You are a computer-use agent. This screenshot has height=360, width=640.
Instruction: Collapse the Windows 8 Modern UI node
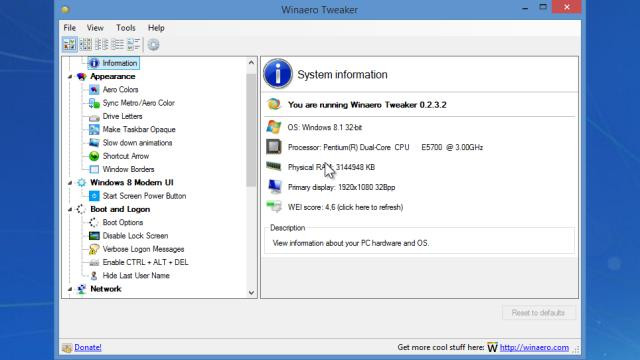(70, 183)
